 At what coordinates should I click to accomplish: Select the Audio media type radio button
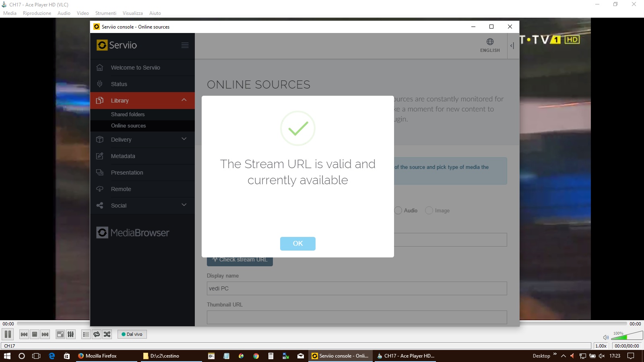click(398, 210)
